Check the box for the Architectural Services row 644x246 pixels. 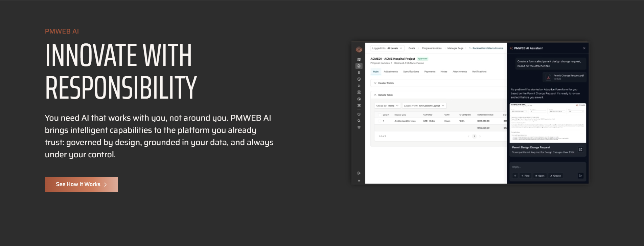(x=379, y=121)
